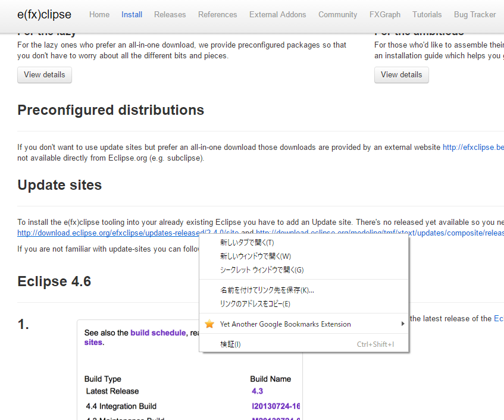Screen dimensions: 504x420
Task: Open the Tutorials nav link
Action: tap(427, 15)
